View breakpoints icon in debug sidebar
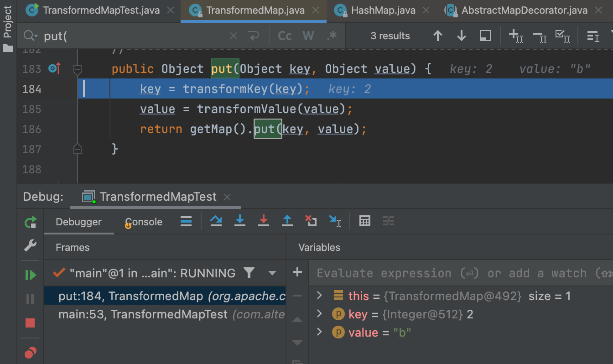The width and height of the screenshot is (613, 364). click(30, 352)
